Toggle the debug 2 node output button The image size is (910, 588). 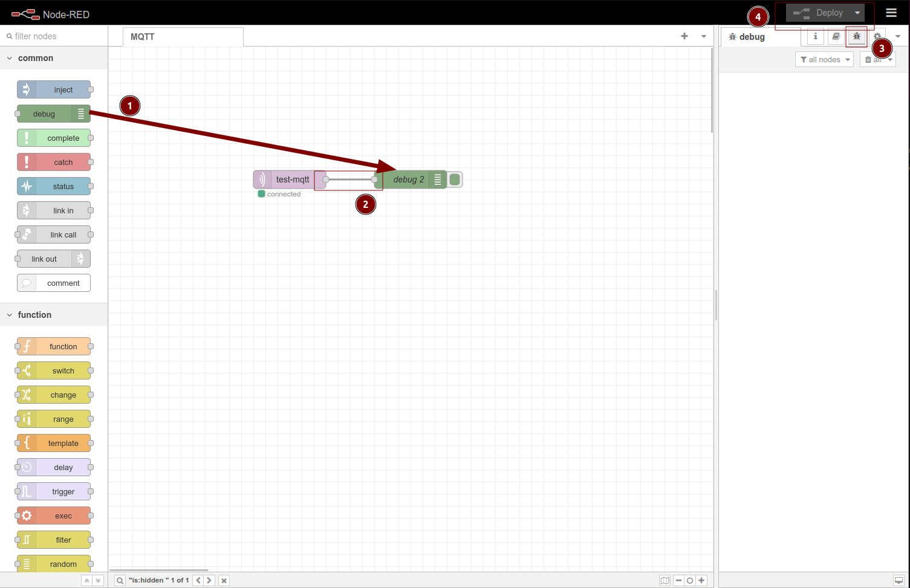coord(455,179)
